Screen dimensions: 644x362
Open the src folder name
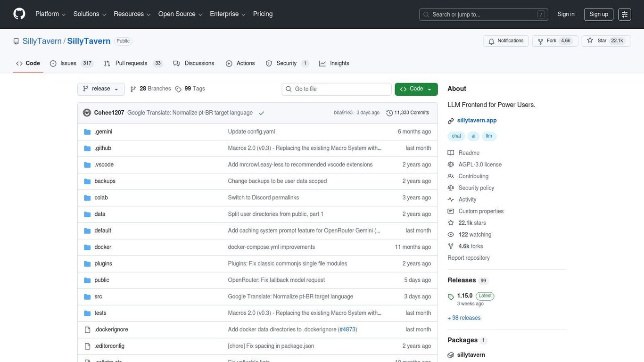tap(98, 297)
